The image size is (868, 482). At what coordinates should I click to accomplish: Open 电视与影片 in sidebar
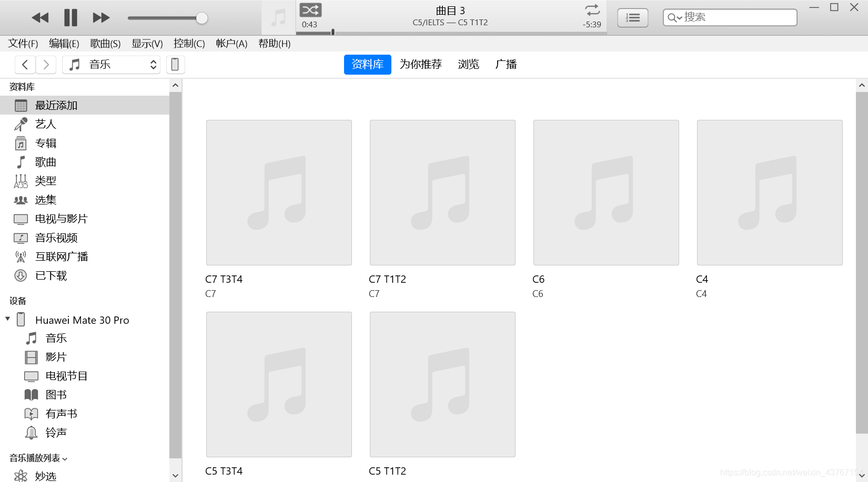(85, 219)
